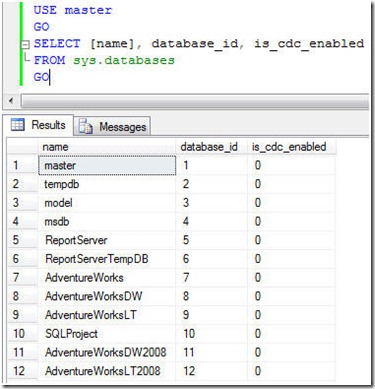
Task: Click row header number 5
Action: tap(23, 240)
